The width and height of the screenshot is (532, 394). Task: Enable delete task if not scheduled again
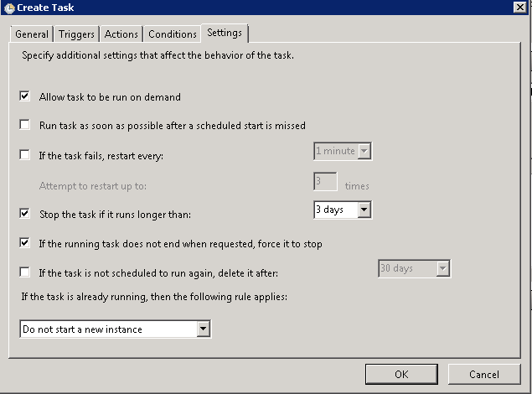tap(25, 272)
